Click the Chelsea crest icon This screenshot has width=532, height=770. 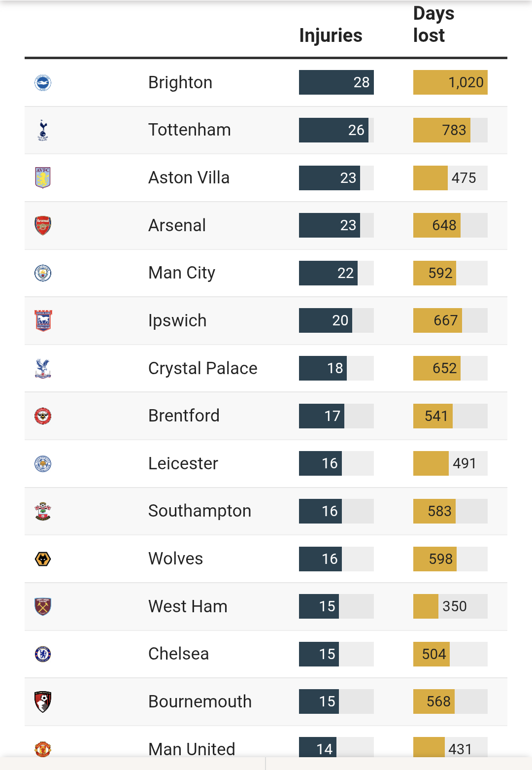tap(43, 654)
